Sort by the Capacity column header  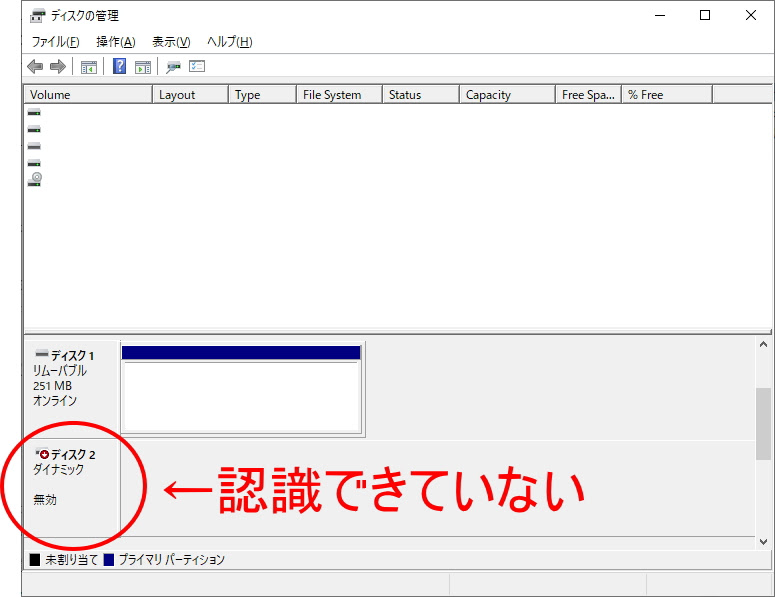pyautogui.click(x=507, y=94)
